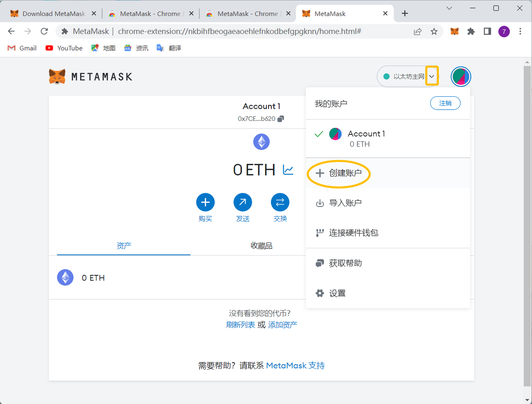The height and width of the screenshot is (404, 532).
Task: Click the Account 1 name header
Action: coord(261,106)
